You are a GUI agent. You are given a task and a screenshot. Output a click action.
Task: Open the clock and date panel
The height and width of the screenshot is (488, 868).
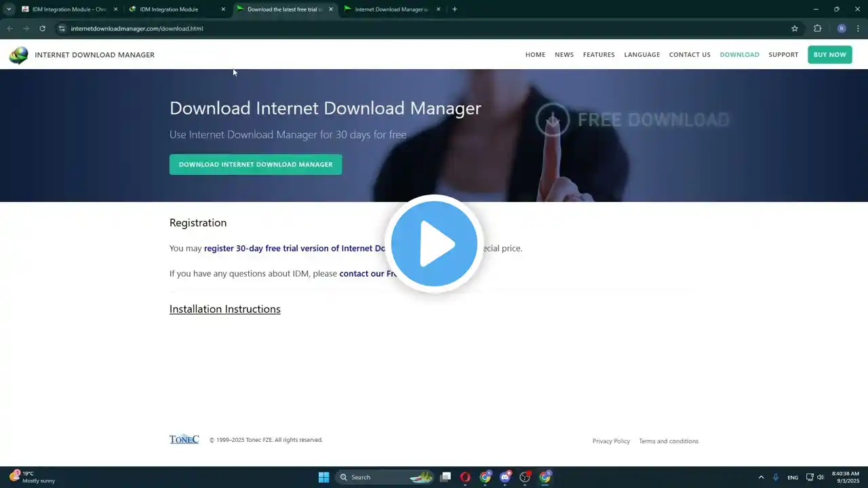846,477
